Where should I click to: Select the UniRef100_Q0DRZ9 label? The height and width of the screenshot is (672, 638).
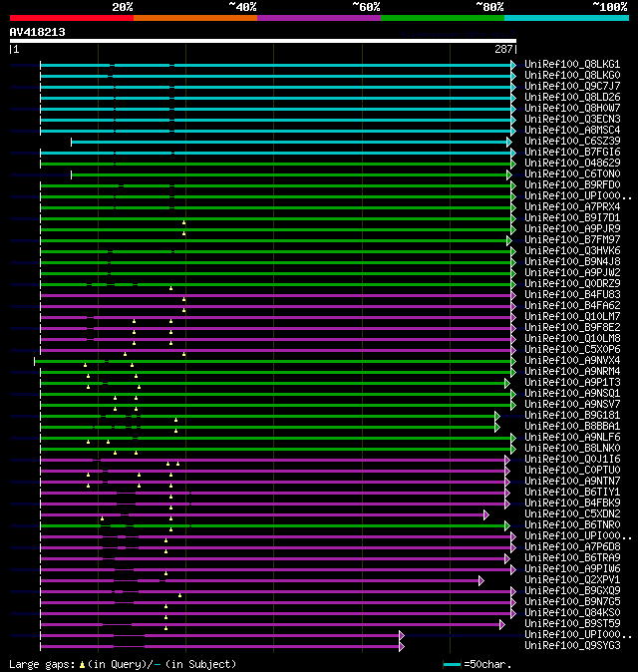pyautogui.click(x=572, y=284)
